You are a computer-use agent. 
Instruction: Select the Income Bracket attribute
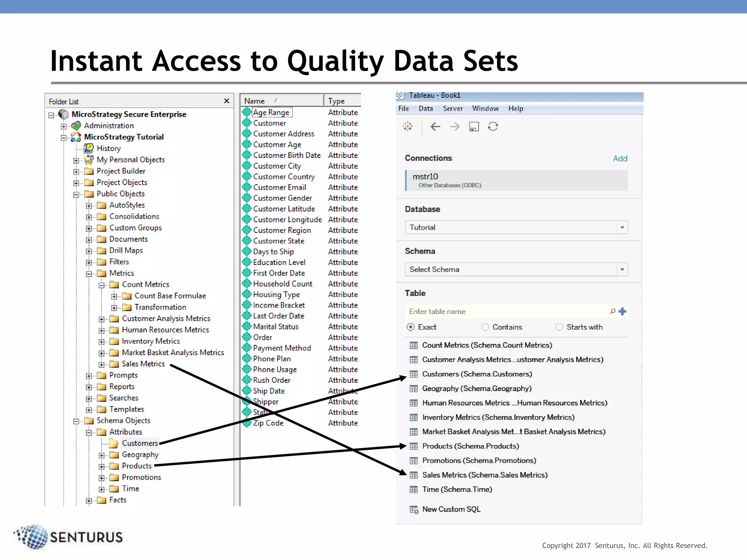pos(279,305)
